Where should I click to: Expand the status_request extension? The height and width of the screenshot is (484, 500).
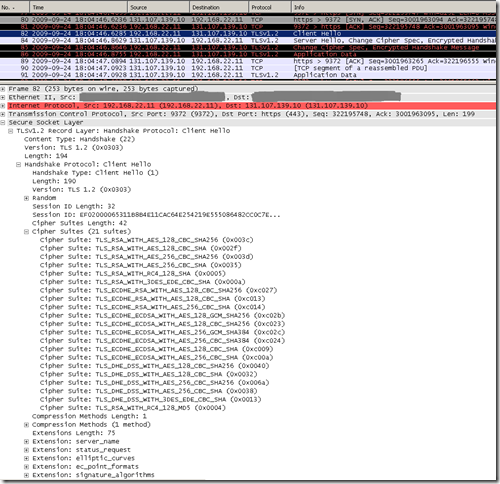pyautogui.click(x=27, y=450)
